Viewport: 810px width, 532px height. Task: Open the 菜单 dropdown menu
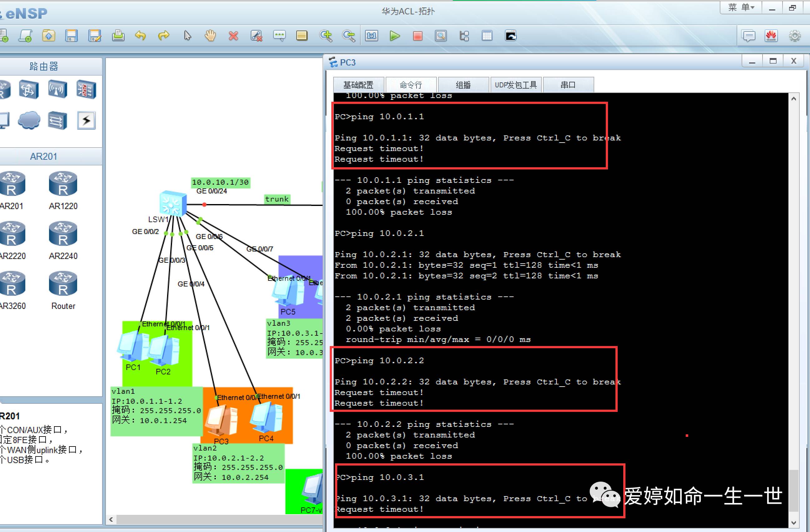(x=741, y=7)
